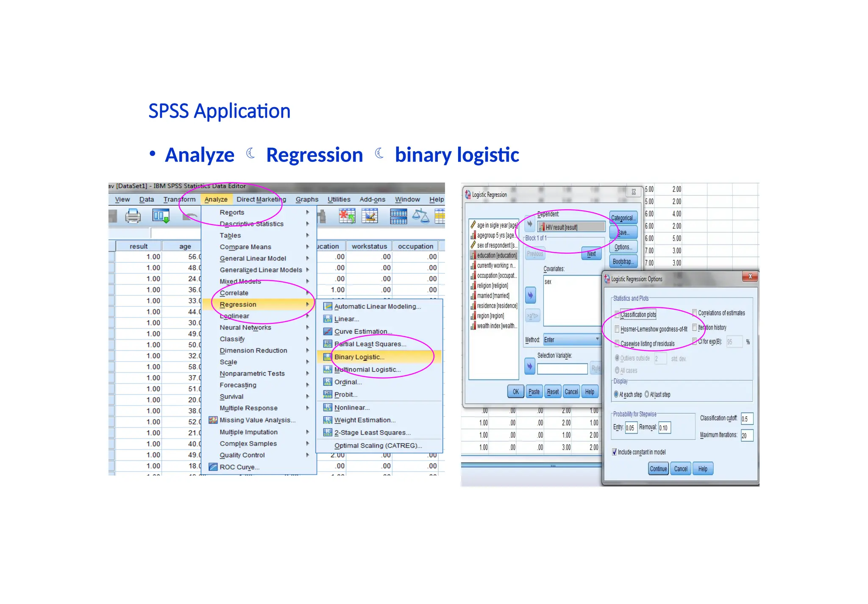Expand the Classify submenu
The height and width of the screenshot is (604, 868).
point(308,339)
